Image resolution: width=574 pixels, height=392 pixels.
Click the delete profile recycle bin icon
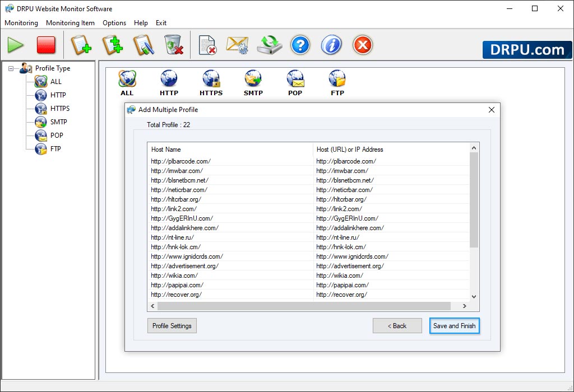point(174,45)
